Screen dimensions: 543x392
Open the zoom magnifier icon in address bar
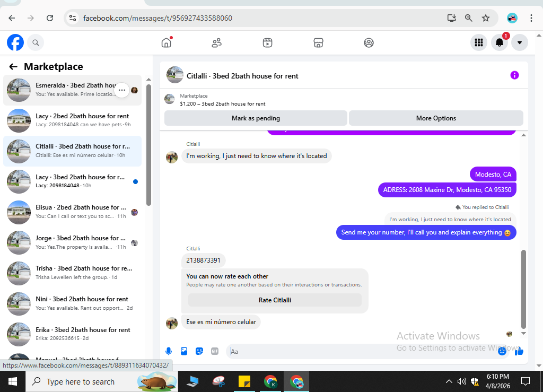469,18
